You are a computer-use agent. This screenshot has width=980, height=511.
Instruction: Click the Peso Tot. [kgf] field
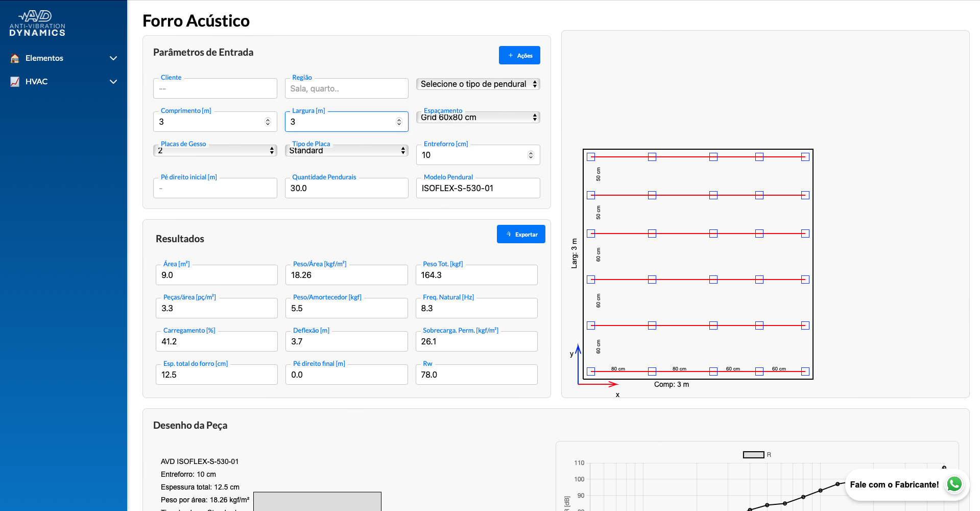point(476,275)
